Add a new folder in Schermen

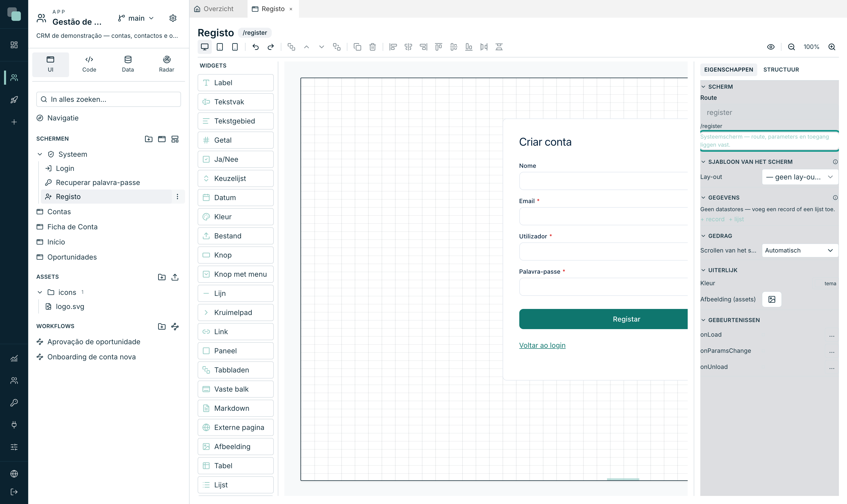(148, 139)
